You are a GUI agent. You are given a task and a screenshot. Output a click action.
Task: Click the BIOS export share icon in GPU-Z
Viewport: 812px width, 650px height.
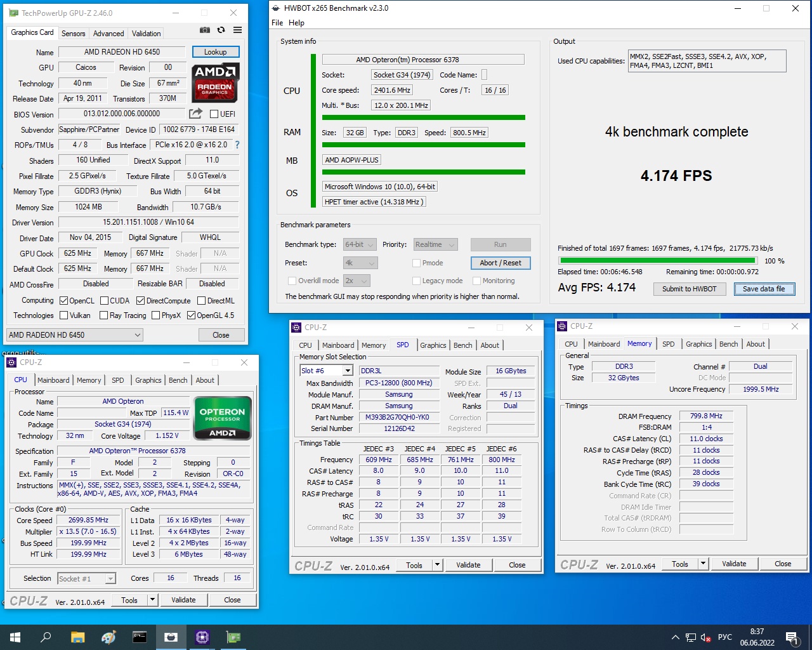(195, 114)
